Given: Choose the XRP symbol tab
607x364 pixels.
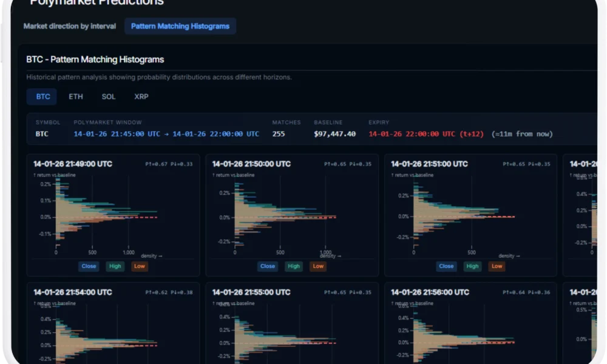Looking at the screenshot, I should tap(141, 96).
